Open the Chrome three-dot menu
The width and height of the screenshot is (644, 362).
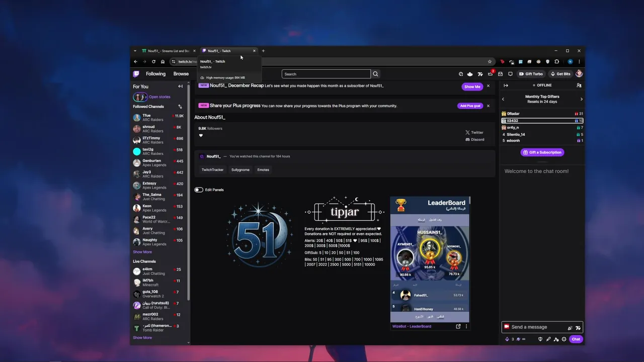[579, 62]
